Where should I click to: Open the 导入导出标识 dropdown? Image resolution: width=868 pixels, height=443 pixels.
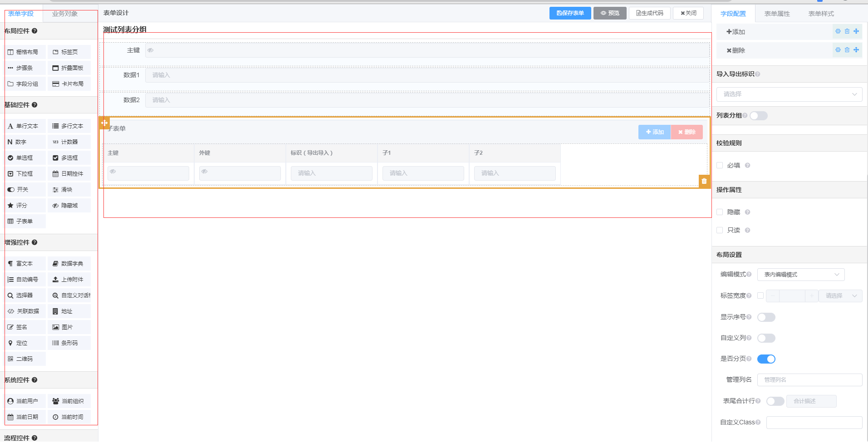[789, 94]
